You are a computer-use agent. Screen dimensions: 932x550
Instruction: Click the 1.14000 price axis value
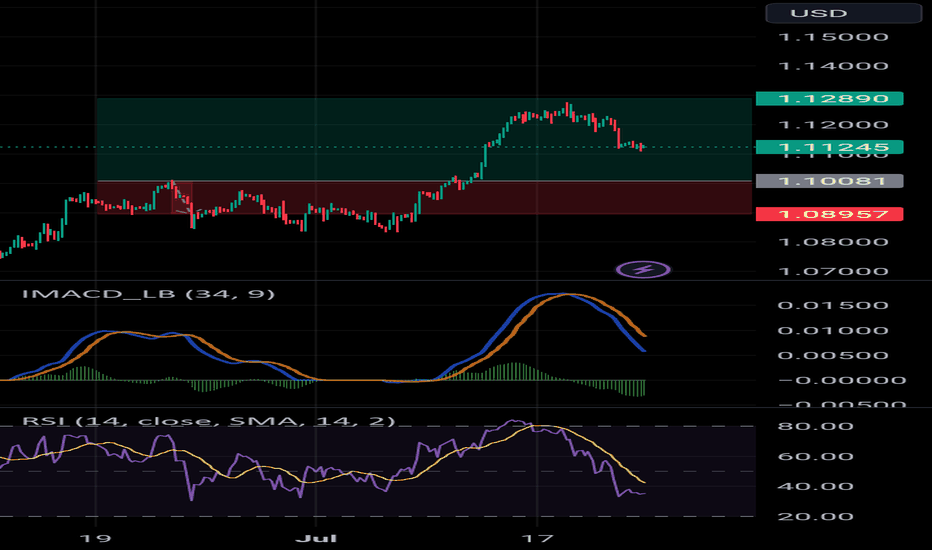coord(833,66)
